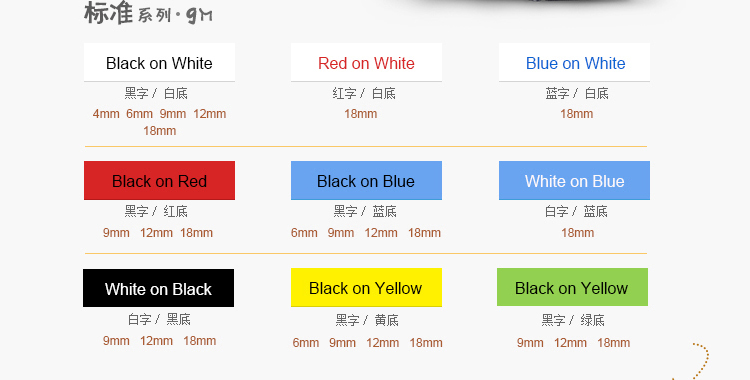Choose 9mm size under 黑字 / 绿底

(x=530, y=343)
